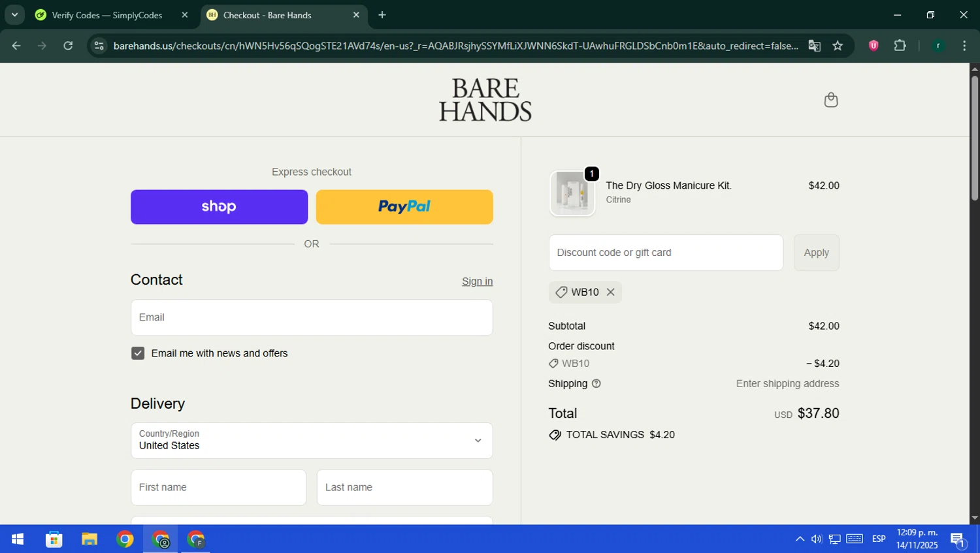The image size is (980, 553).
Task: Open the shopping bag cart icon
Action: click(x=830, y=100)
